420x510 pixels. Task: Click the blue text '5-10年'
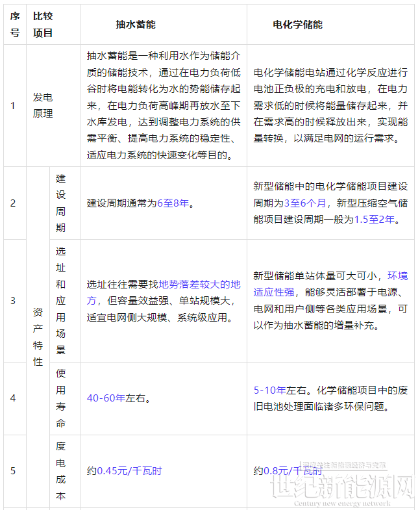click(270, 390)
